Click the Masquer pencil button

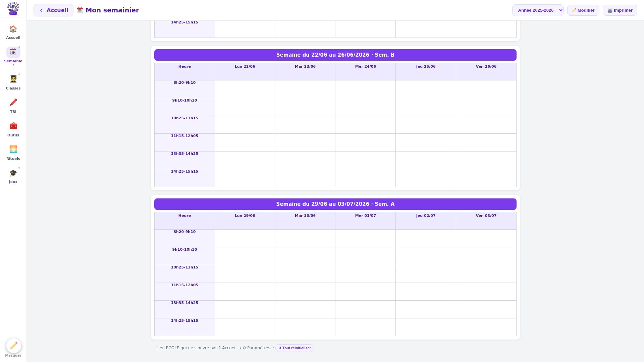(13, 346)
